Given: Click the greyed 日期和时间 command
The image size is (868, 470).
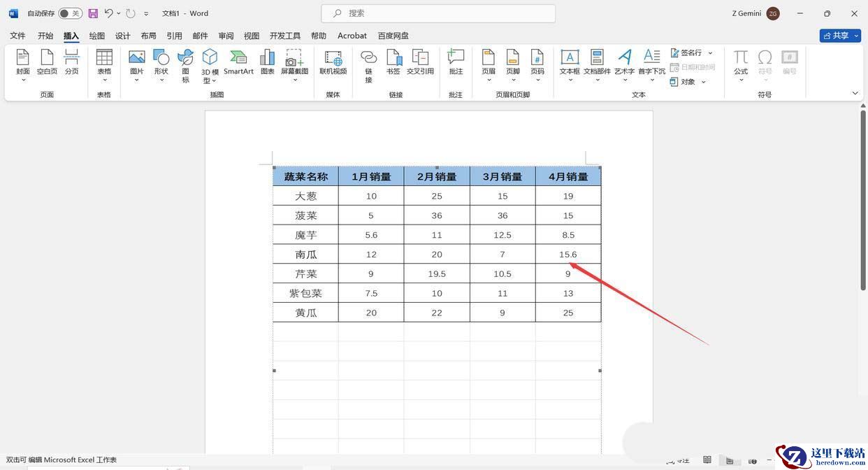Looking at the screenshot, I should [692, 67].
